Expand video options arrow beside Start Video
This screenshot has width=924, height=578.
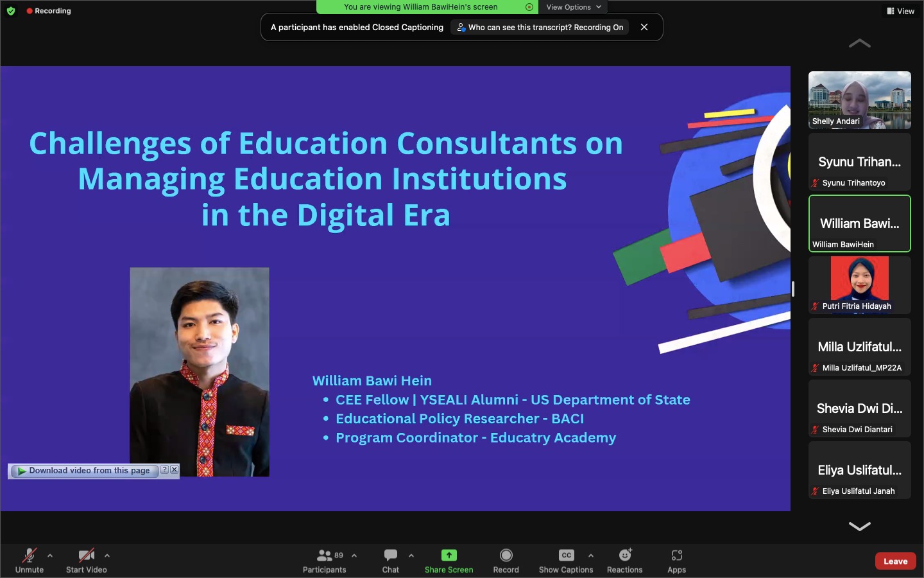(107, 556)
